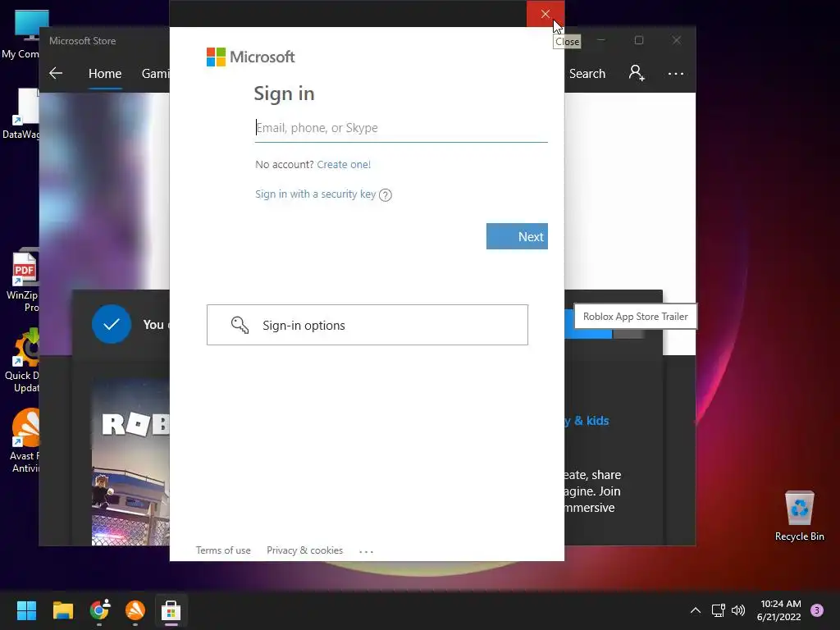Screen dimensions: 840x630
Task: Maximize the Microsoft Store window
Action: (638, 40)
